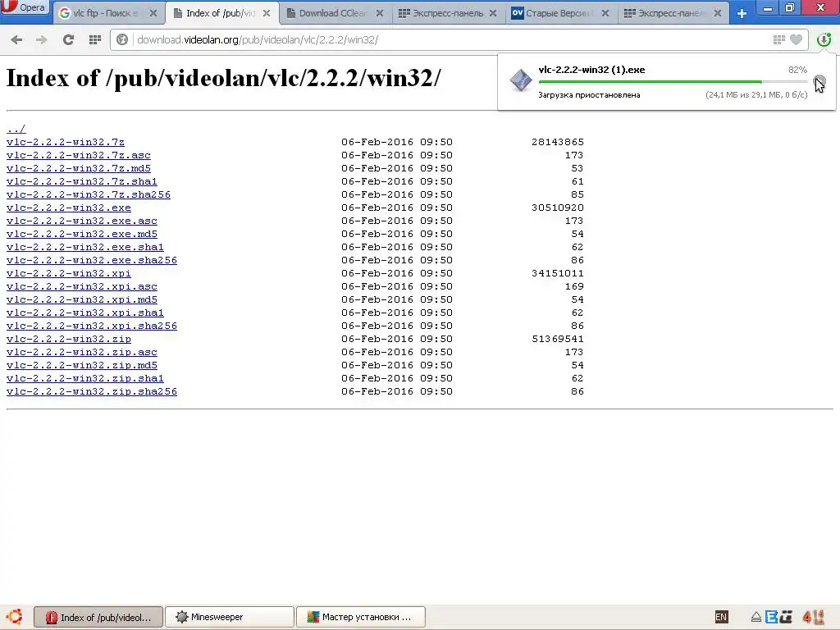Close the last Экспресс-панель tab
Viewport: 840px width, 630px height.
(x=718, y=13)
